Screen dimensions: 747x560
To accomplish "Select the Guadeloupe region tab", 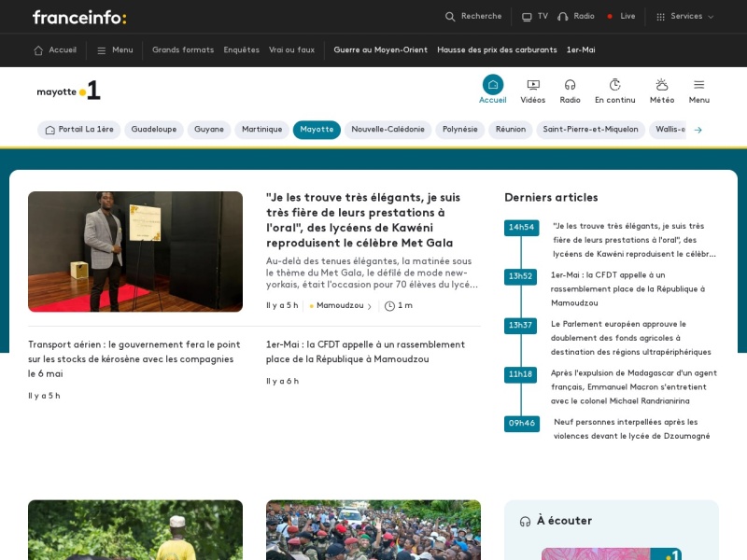I will click(154, 130).
